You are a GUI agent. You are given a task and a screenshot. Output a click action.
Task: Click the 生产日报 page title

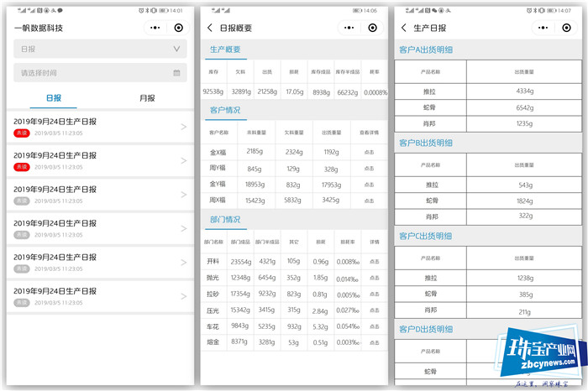430,28
